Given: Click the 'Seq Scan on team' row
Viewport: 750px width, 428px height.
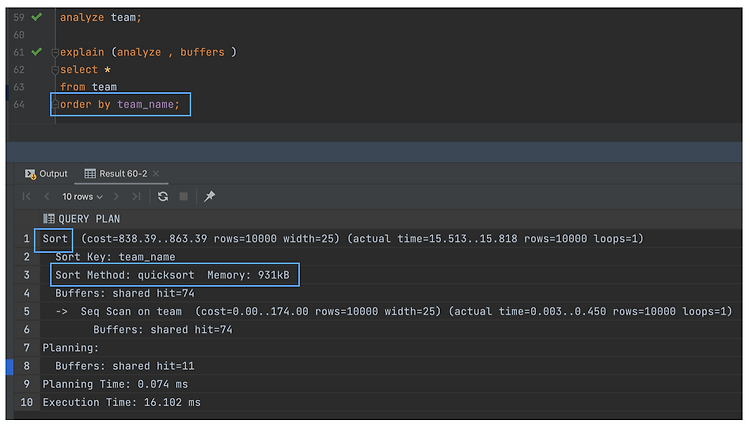Looking at the screenshot, I should (x=393, y=311).
